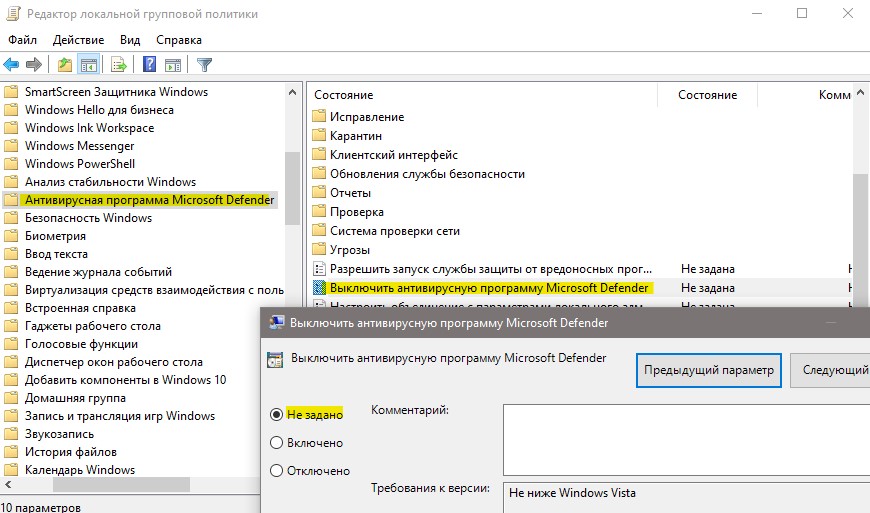The width and height of the screenshot is (870, 513).
Task: Select Встроенная справка folder
Action: point(80,308)
